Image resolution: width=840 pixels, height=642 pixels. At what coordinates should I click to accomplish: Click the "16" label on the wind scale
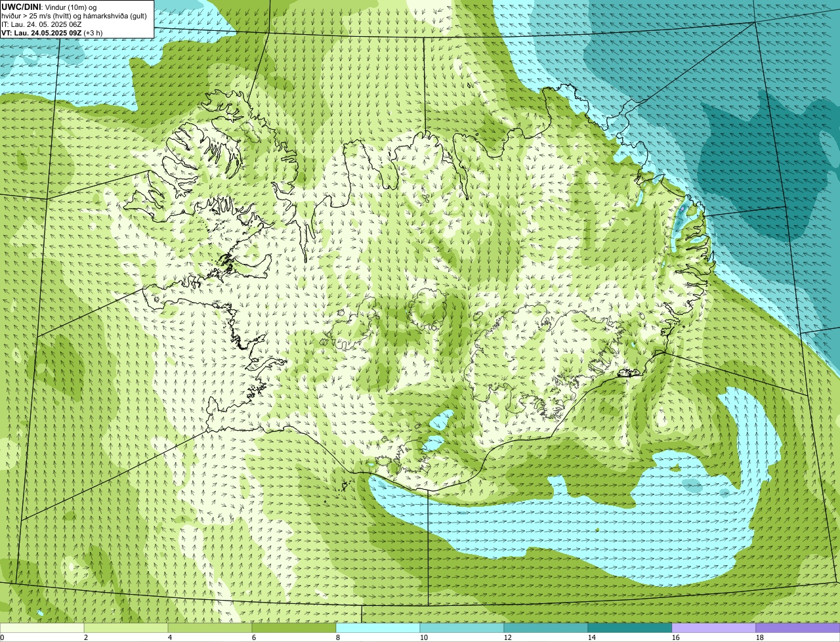(x=676, y=637)
